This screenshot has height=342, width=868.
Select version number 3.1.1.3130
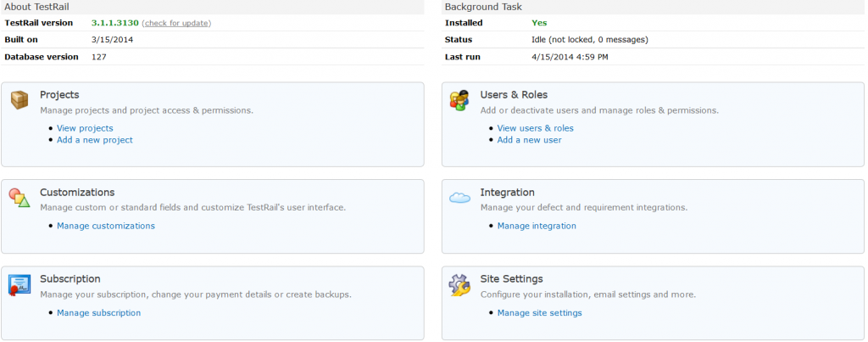tap(114, 23)
